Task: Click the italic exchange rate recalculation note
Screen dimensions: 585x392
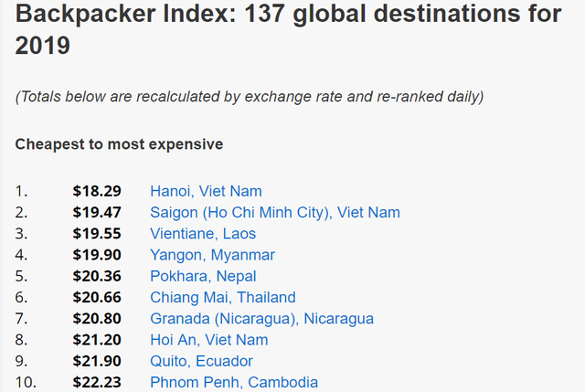Action: point(250,97)
